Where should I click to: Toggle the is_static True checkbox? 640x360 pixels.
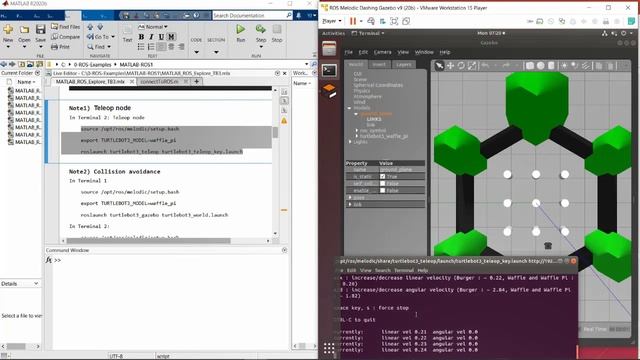tap(382, 176)
